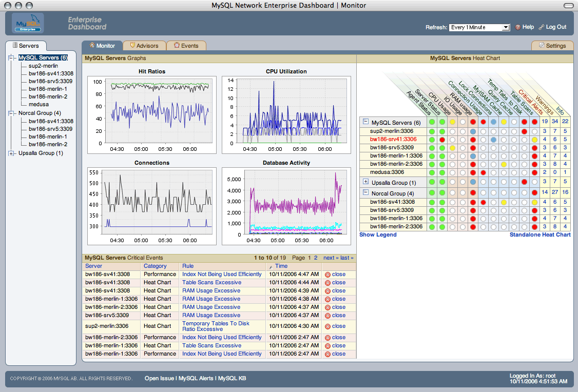Screen dimensions: 578x392
Task: Click red Server Status dot for bw186-srv41:3306
Action: click(442, 140)
